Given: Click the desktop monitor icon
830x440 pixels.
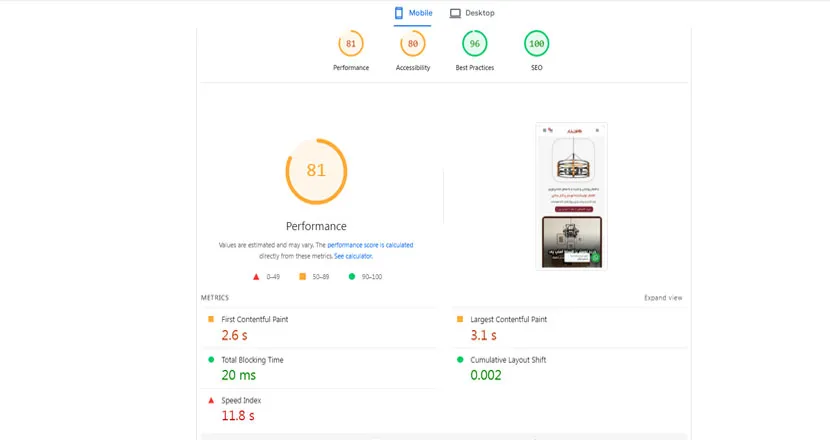Looking at the screenshot, I should click(455, 13).
